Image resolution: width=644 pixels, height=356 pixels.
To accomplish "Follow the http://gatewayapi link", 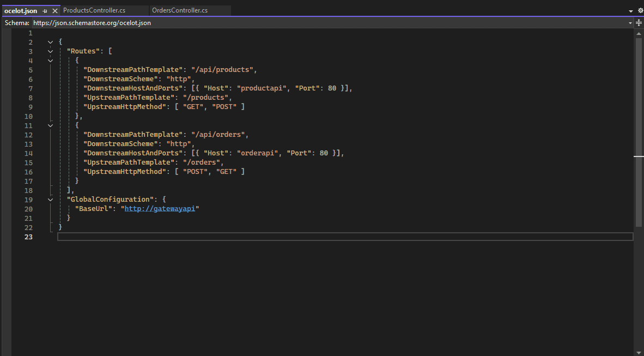I will pos(160,209).
